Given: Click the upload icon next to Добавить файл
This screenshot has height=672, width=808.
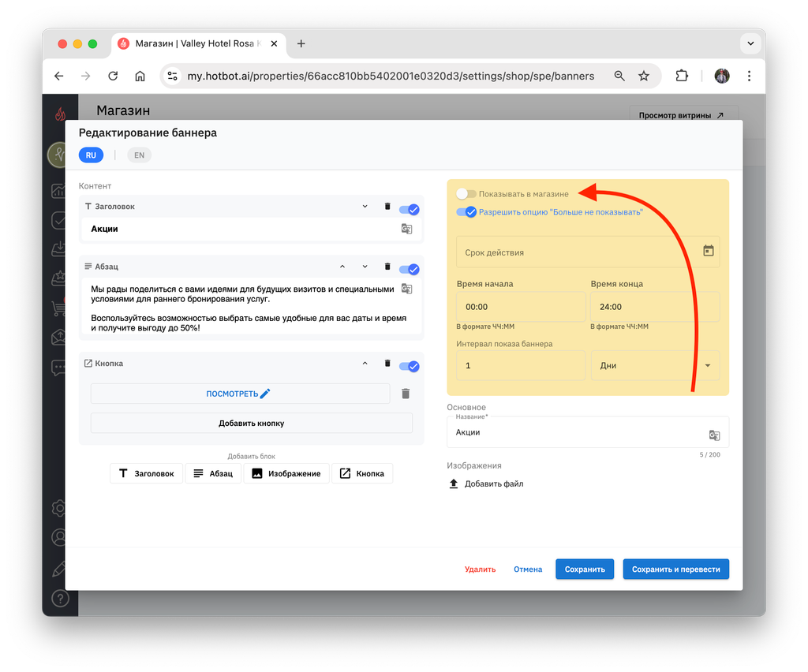Looking at the screenshot, I should [x=454, y=483].
